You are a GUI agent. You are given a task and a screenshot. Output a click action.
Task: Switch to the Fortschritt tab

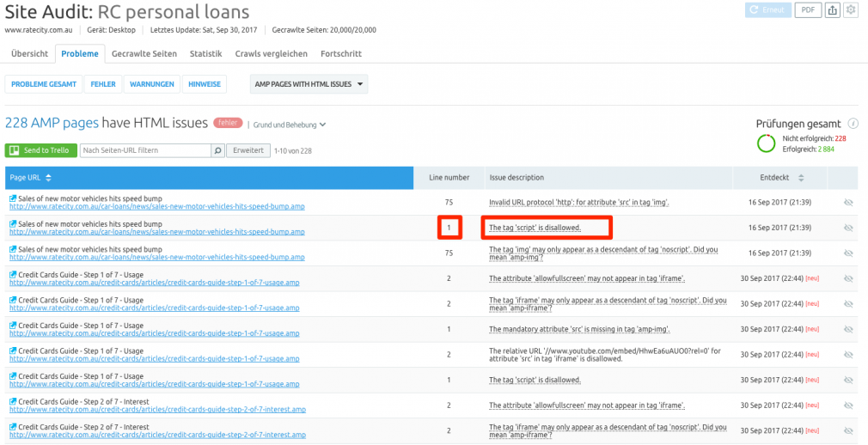341,53
